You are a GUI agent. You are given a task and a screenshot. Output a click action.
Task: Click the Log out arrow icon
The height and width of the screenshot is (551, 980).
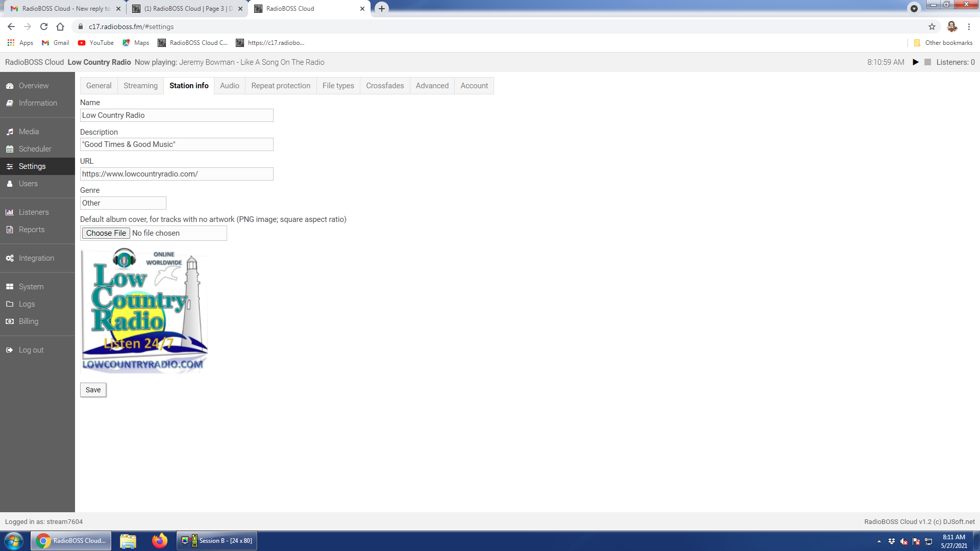tap(10, 350)
